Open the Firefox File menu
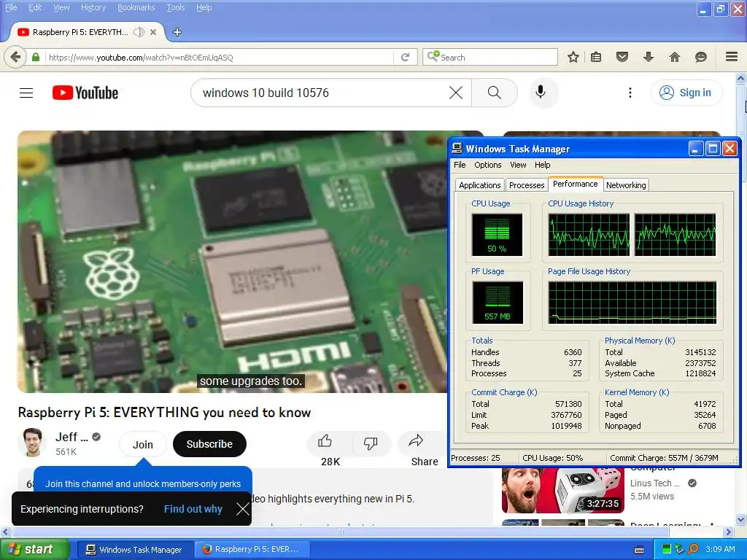The height and width of the screenshot is (560, 747). click(x=11, y=7)
